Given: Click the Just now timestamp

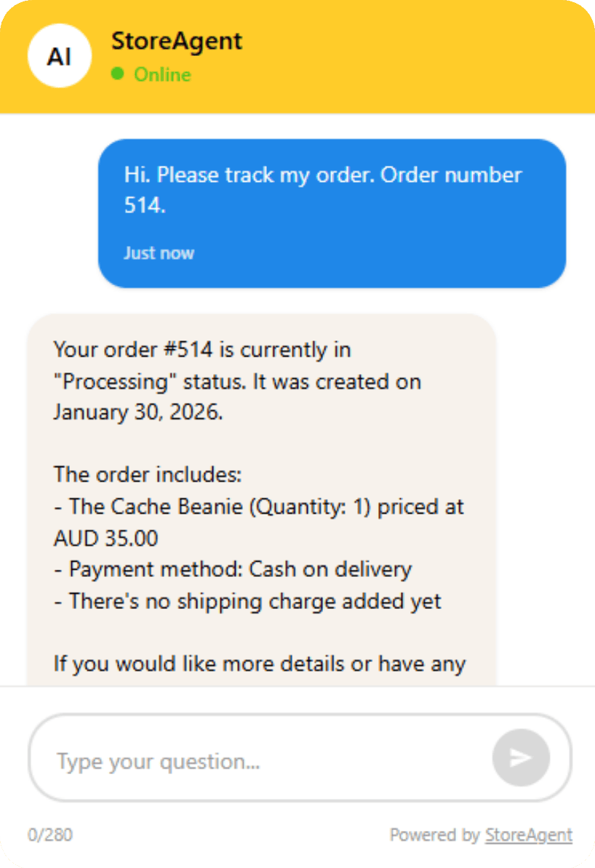Looking at the screenshot, I should pyautogui.click(x=159, y=252).
